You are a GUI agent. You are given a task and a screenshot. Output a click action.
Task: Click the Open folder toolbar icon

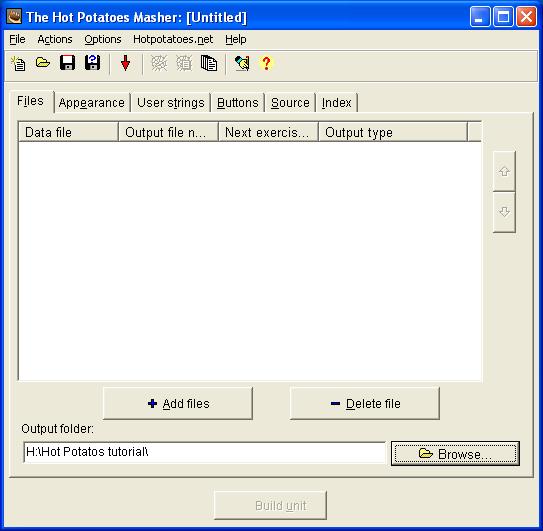(43, 63)
